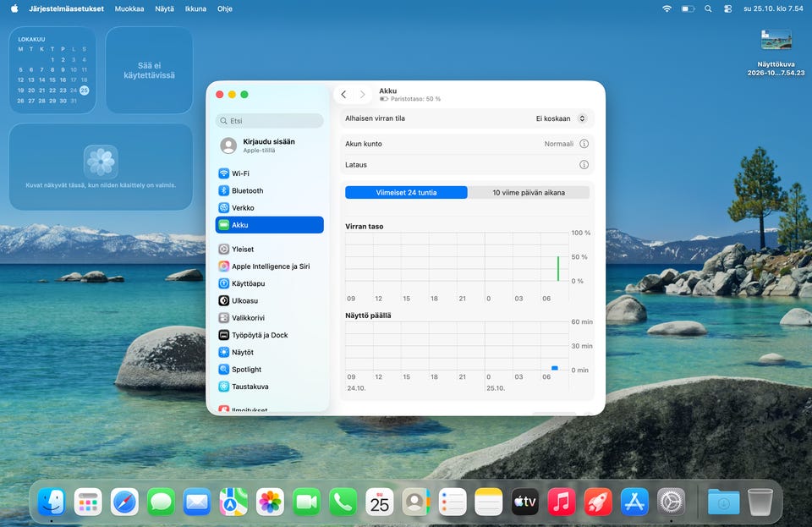Go forward with the right chevron
Viewport: 812px width, 527px height.
coord(363,94)
